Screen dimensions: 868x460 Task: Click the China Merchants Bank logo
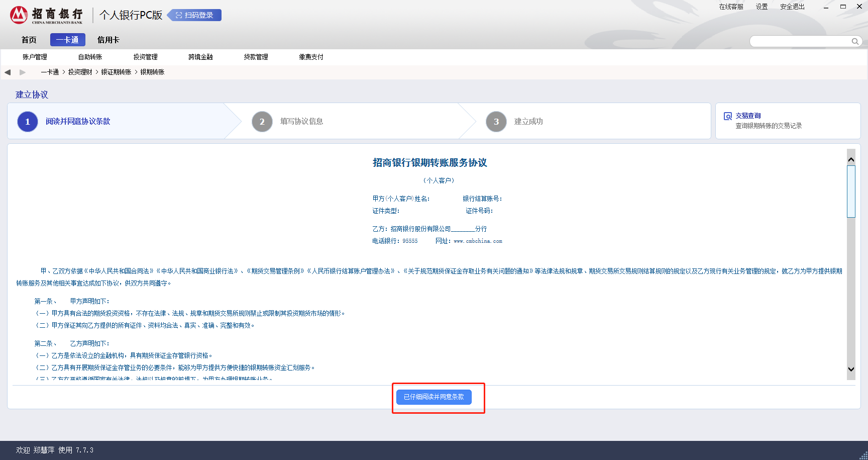pos(46,15)
